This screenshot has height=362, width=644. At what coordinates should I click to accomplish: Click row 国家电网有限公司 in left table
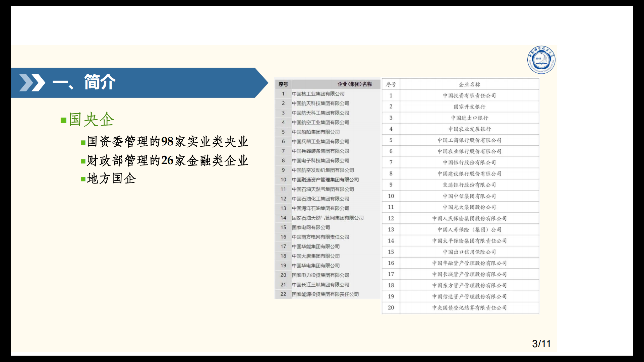(311, 227)
